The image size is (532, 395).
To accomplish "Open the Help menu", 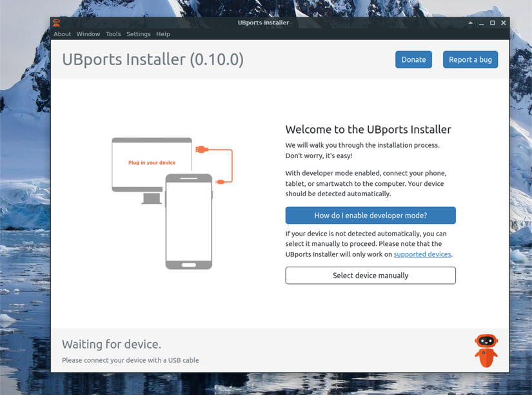I will tap(163, 34).
